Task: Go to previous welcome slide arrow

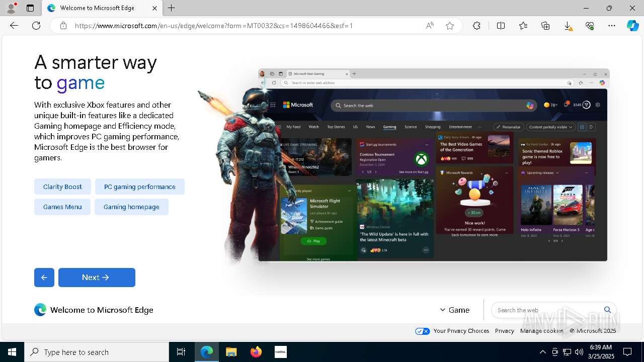Action: (44, 278)
